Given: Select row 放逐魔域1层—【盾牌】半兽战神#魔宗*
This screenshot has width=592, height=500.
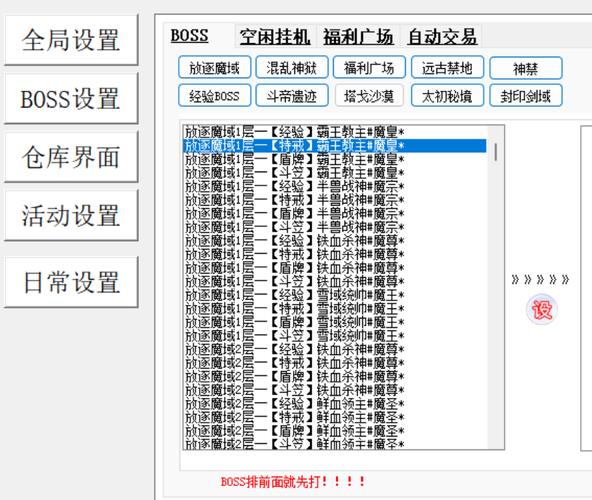Looking at the screenshot, I should click(335, 214).
